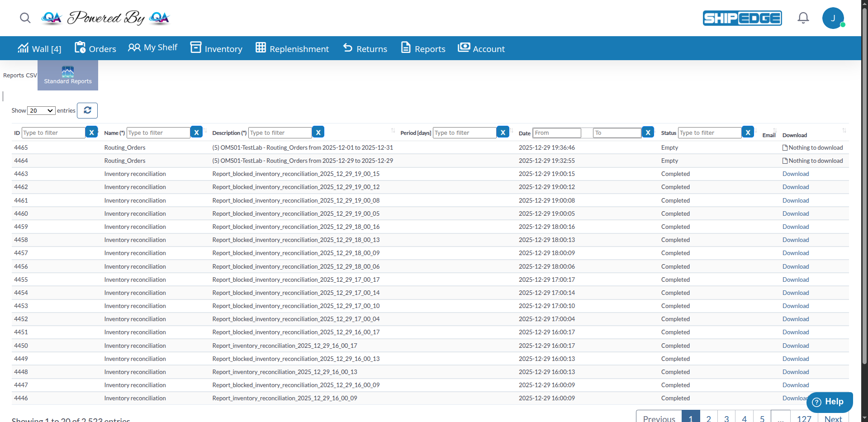Switch to the Reports CSV tab
The height and width of the screenshot is (422, 868).
[20, 76]
